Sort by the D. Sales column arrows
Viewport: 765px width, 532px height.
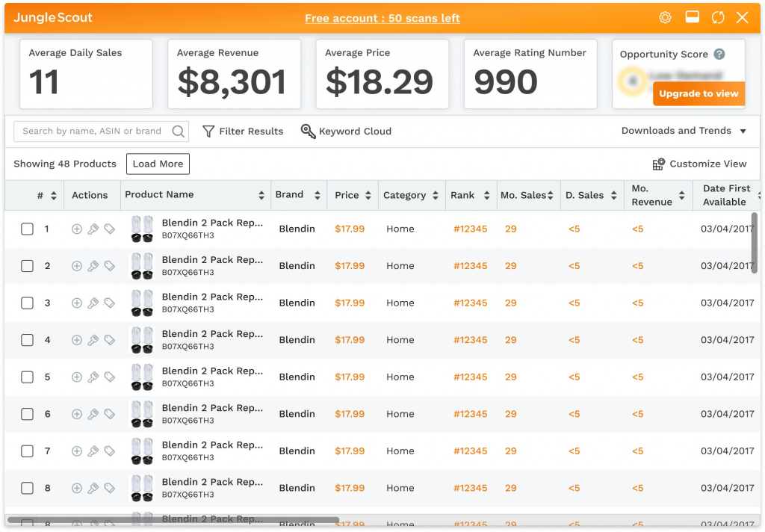[614, 195]
